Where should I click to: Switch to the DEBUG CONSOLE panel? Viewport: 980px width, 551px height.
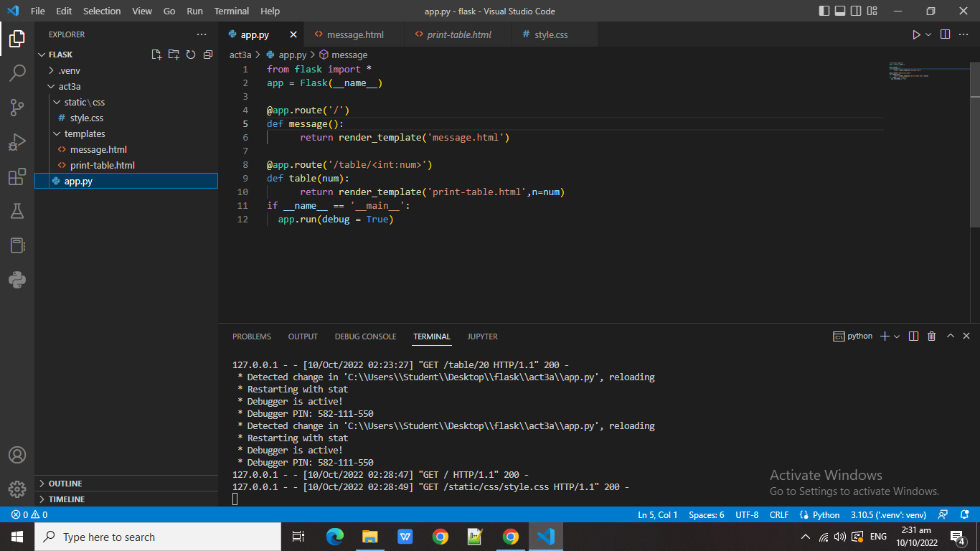click(365, 336)
